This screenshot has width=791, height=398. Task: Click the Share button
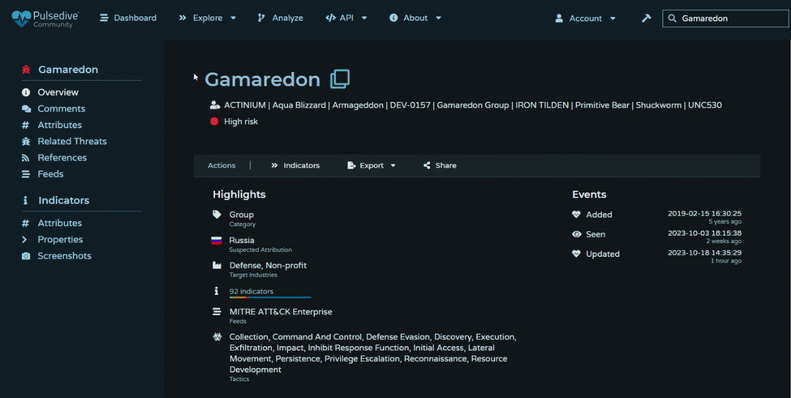click(x=440, y=165)
